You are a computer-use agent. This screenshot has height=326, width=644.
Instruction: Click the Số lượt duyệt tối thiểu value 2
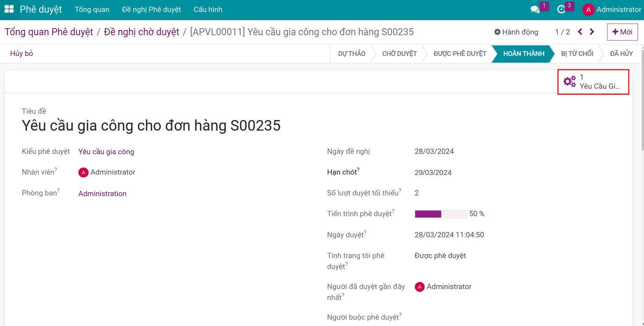pyautogui.click(x=417, y=193)
